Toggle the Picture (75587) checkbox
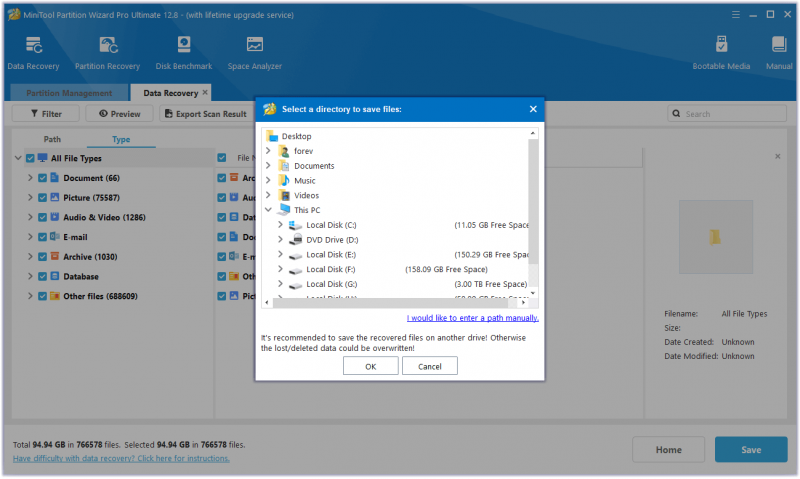The height and width of the screenshot is (479, 800). pyautogui.click(x=42, y=197)
